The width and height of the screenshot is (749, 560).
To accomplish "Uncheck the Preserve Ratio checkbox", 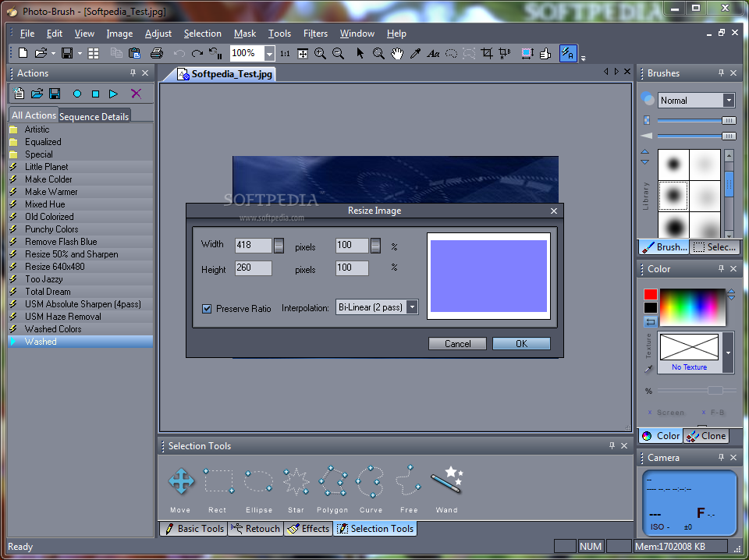I will (x=207, y=309).
